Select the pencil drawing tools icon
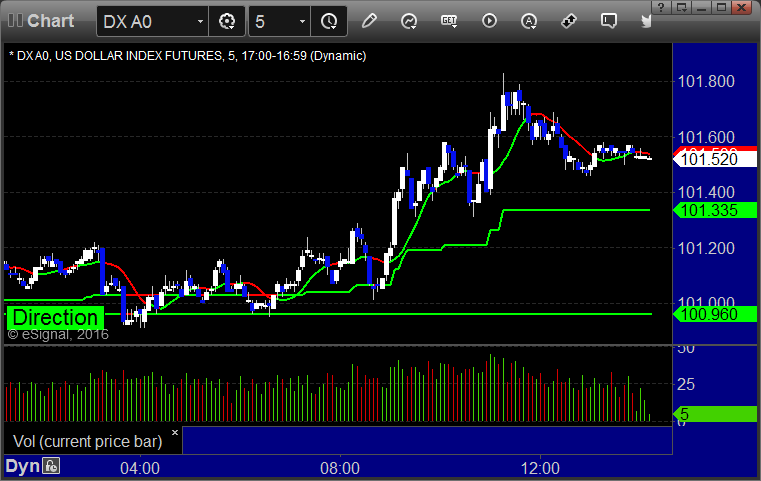This screenshot has width=761, height=481. [369, 21]
